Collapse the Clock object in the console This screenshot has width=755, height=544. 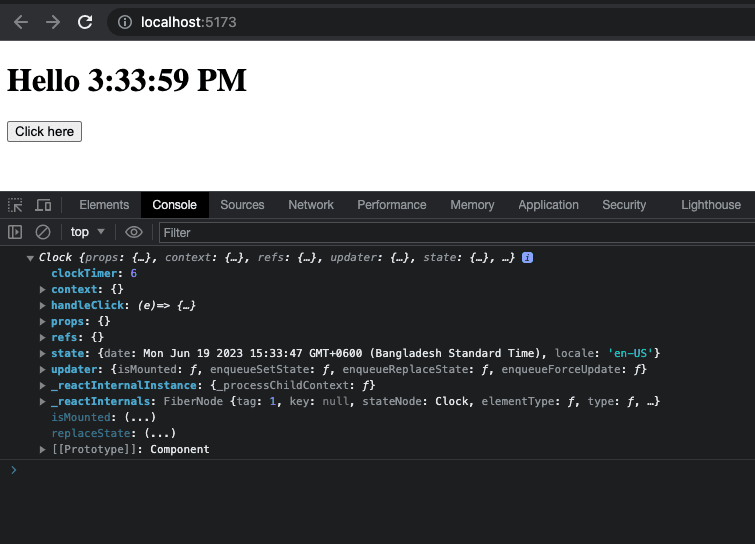tap(30, 258)
